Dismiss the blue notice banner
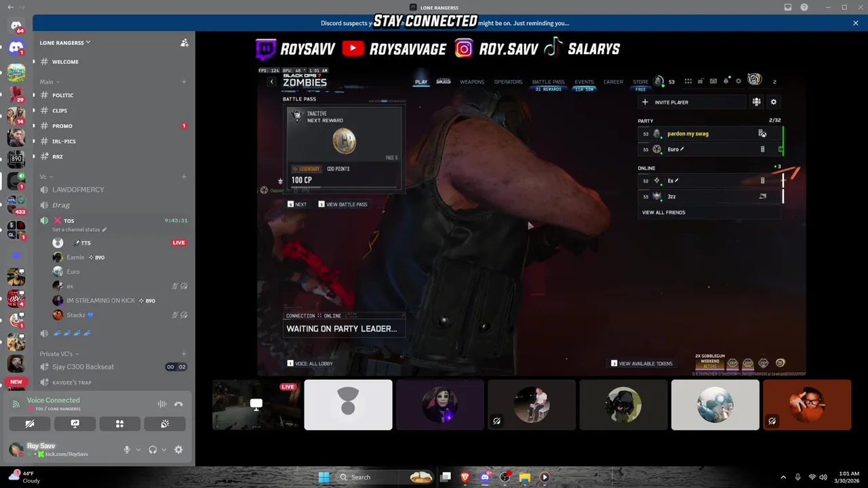Image resolution: width=868 pixels, height=488 pixels. pos(856,23)
